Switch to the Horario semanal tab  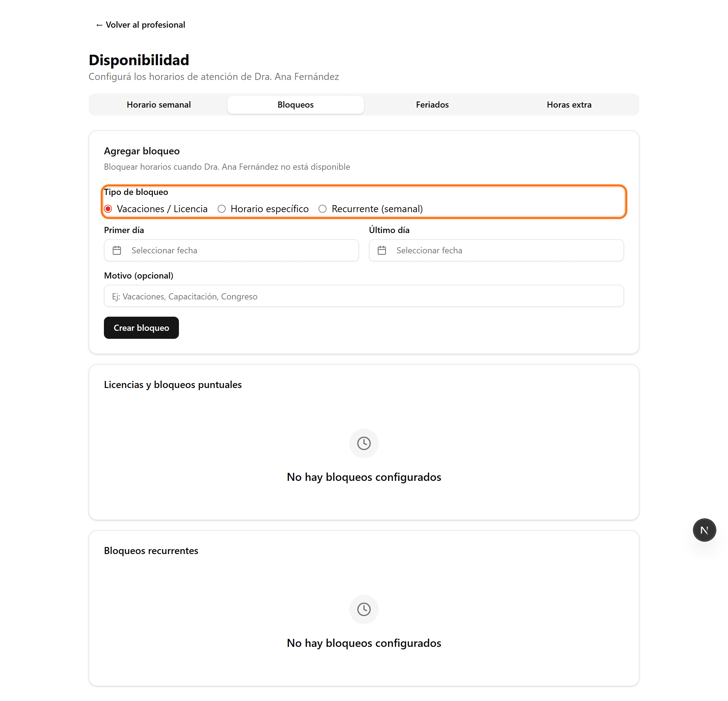(159, 105)
